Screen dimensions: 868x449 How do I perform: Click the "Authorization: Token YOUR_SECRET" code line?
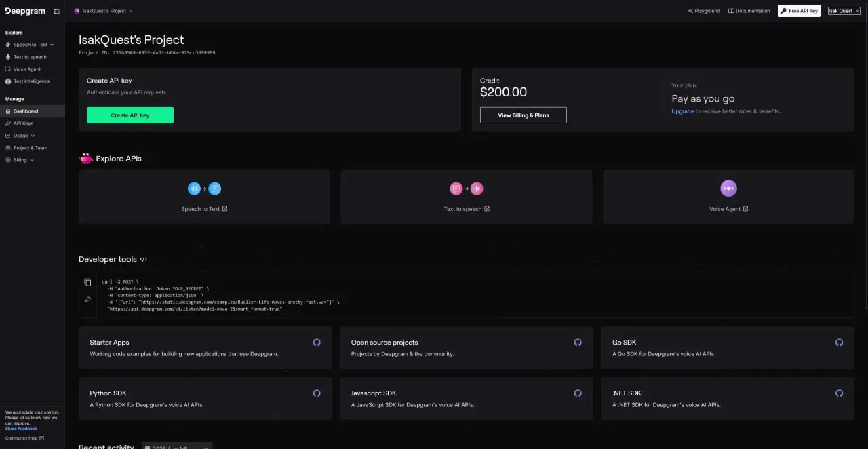(157, 288)
